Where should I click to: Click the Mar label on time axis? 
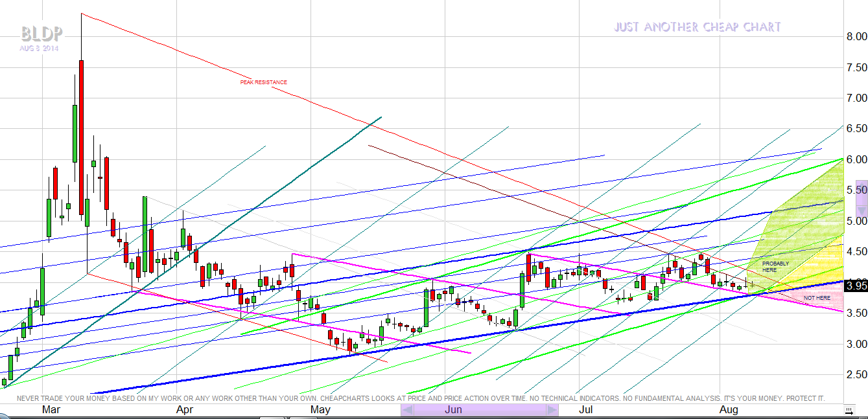click(x=51, y=410)
